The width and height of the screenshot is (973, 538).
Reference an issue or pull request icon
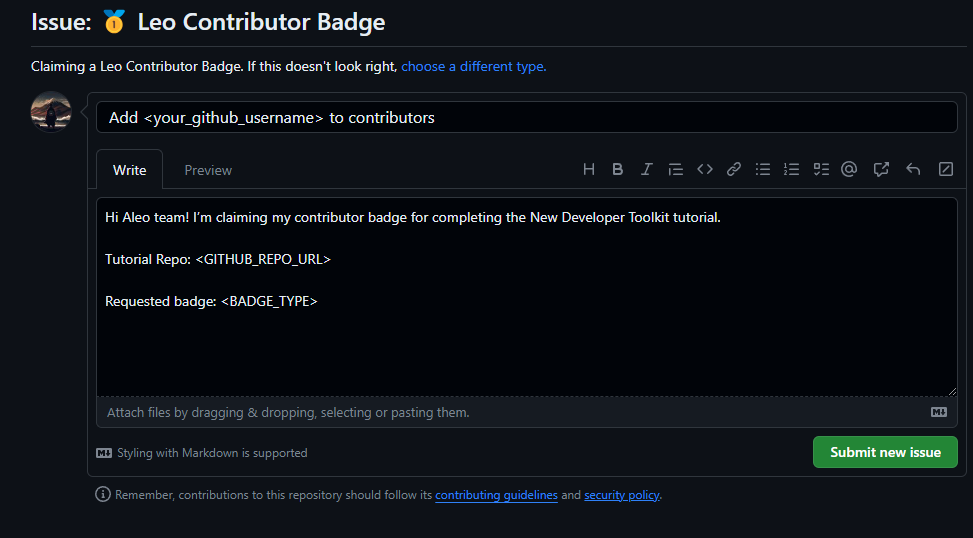click(x=881, y=169)
